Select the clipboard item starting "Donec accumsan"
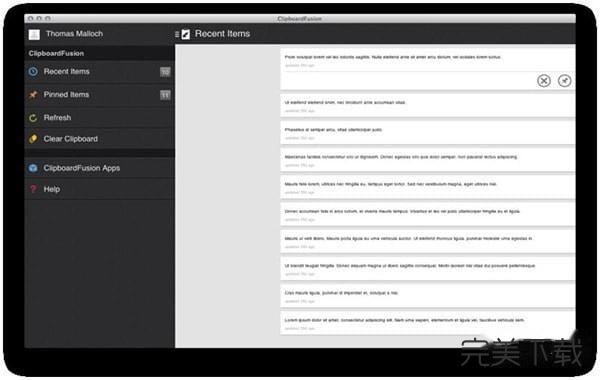 click(x=428, y=214)
